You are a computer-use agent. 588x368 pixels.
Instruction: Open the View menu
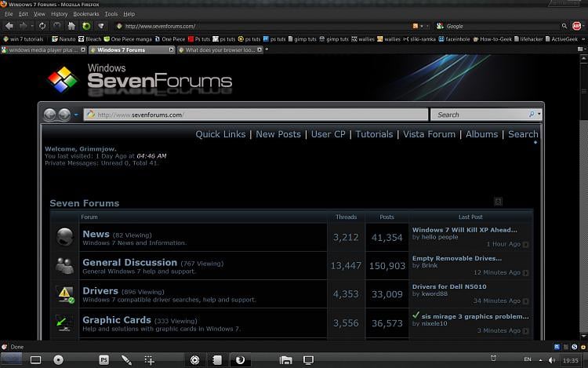coord(39,14)
